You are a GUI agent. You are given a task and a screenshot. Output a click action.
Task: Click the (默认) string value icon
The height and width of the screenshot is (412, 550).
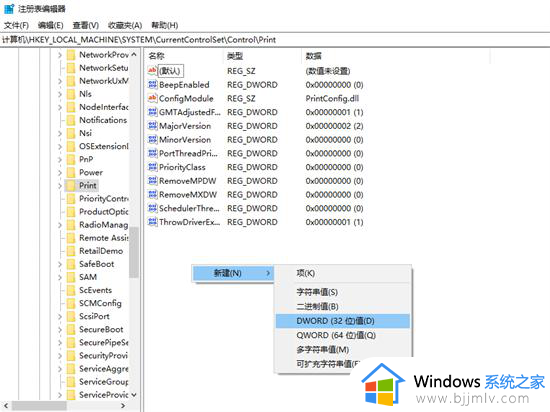click(x=152, y=71)
